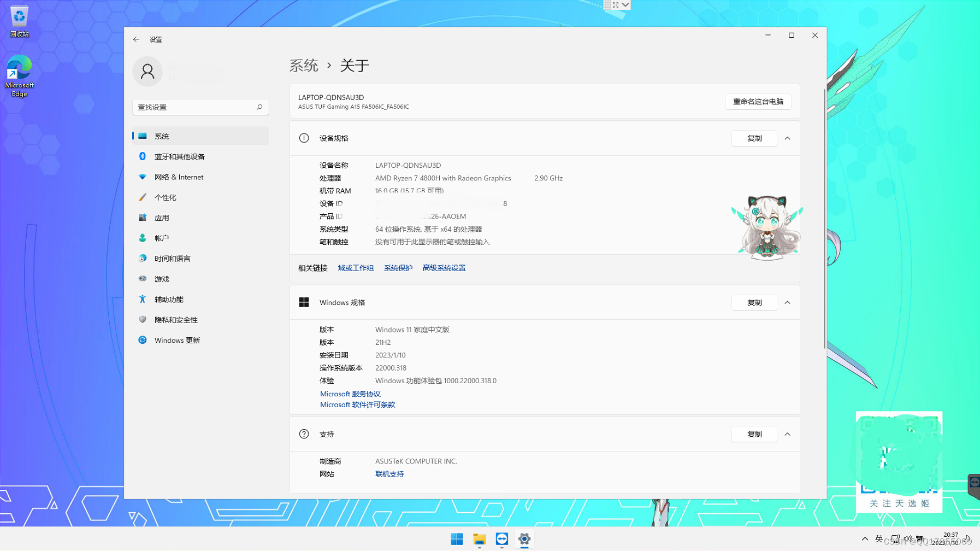Click the 系统 breadcrumb in the header

(304, 66)
